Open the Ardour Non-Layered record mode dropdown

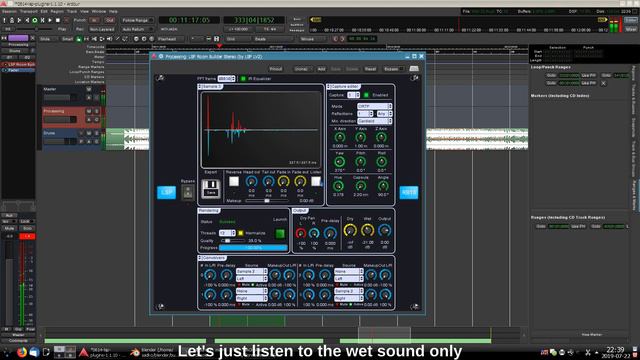102,29
